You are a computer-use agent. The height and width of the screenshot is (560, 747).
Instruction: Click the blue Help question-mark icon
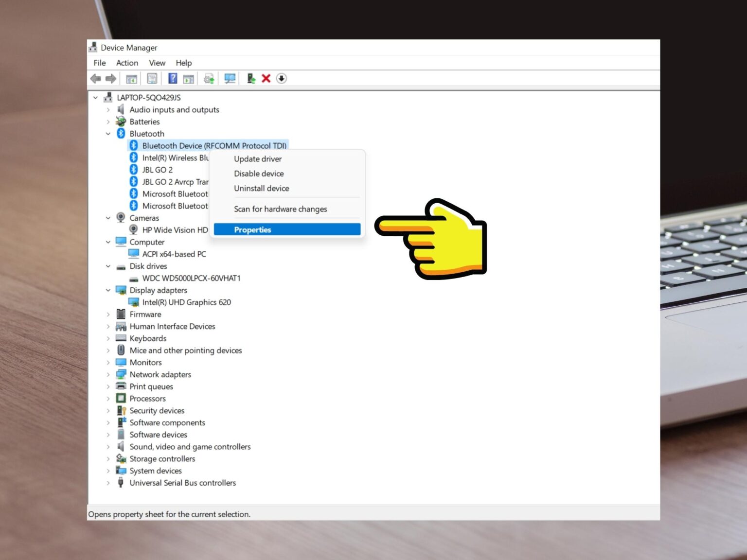coord(173,78)
